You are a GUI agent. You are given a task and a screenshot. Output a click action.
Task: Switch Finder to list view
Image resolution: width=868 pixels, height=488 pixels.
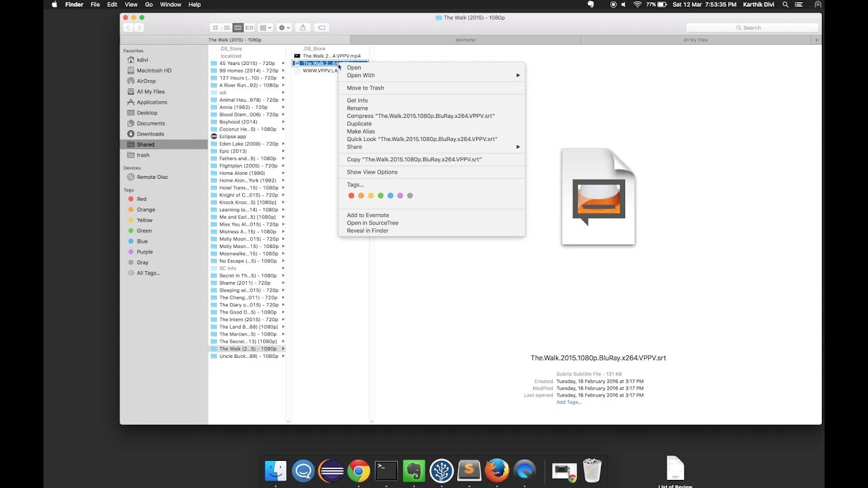(x=226, y=28)
